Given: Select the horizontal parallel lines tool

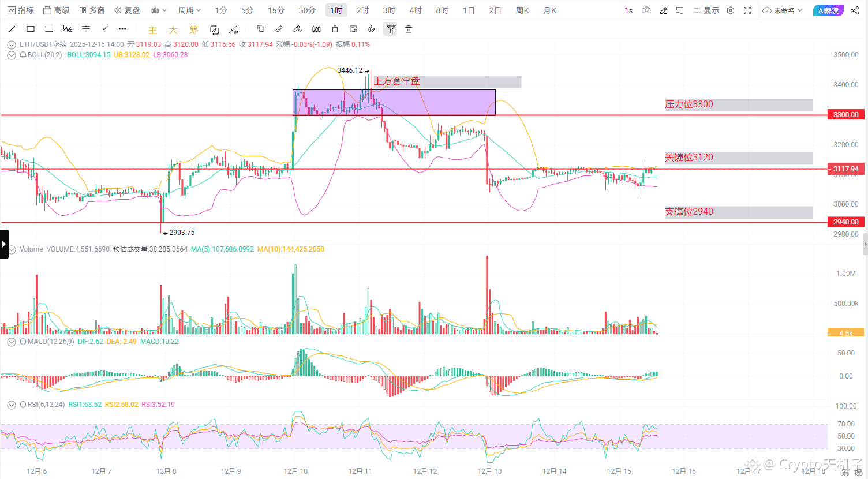Looking at the screenshot, I should click(49, 29).
